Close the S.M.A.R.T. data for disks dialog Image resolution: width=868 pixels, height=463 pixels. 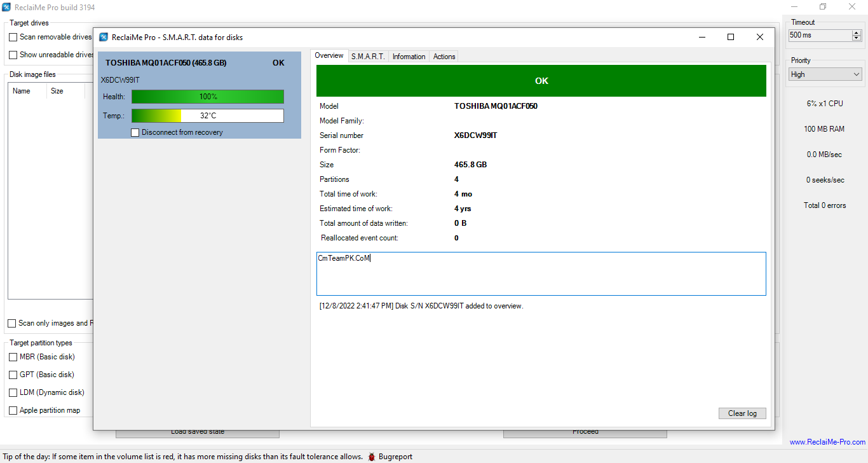(760, 37)
